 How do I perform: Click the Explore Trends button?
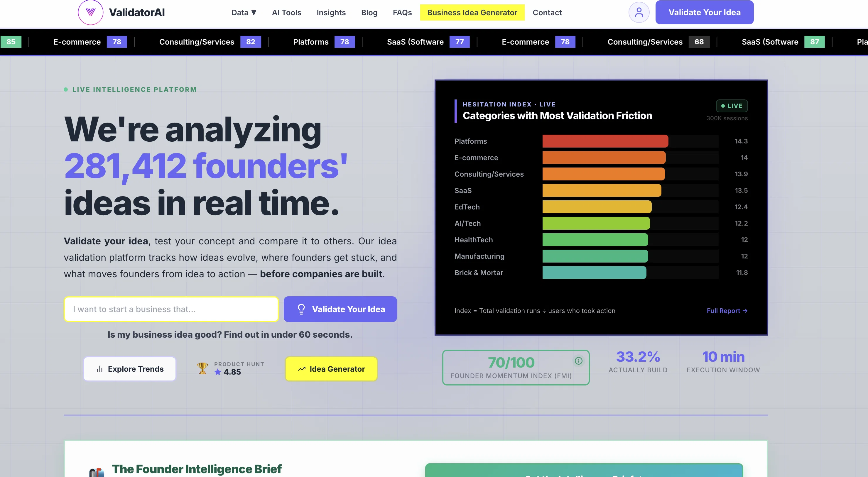[x=129, y=369]
